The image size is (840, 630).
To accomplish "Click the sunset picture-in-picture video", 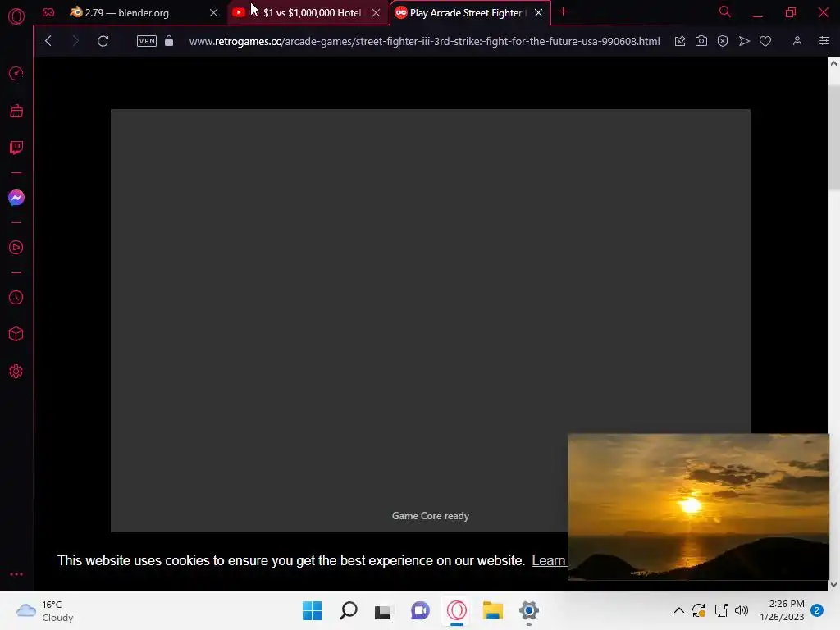I will tap(698, 507).
